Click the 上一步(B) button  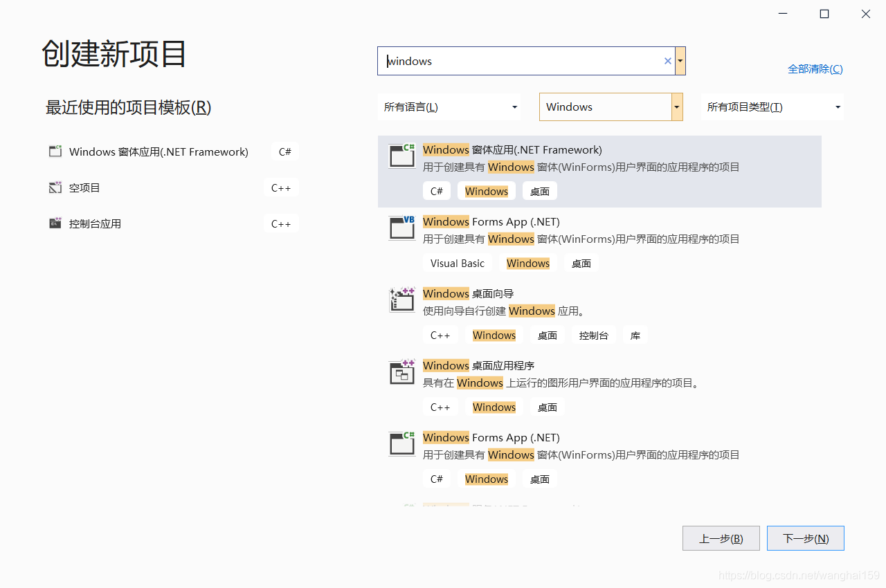click(721, 538)
